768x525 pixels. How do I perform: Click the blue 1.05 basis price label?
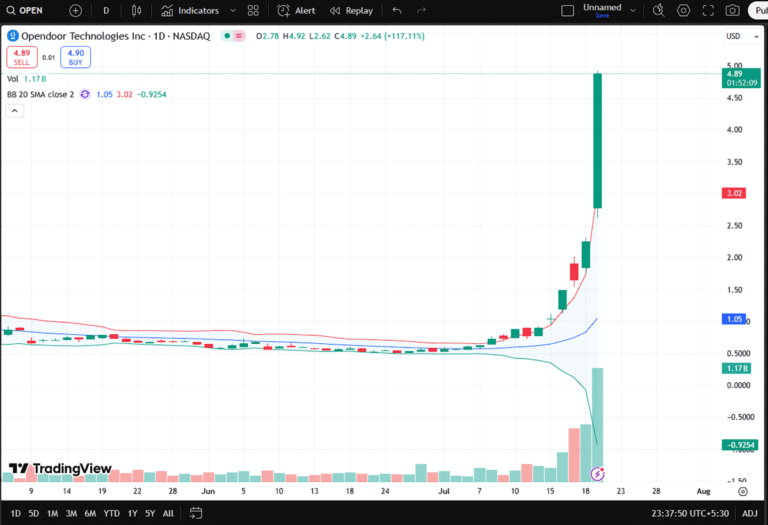pos(734,319)
